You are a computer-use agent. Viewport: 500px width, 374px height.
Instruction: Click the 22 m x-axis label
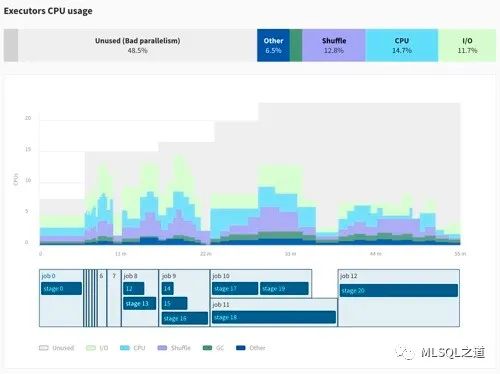(205, 254)
